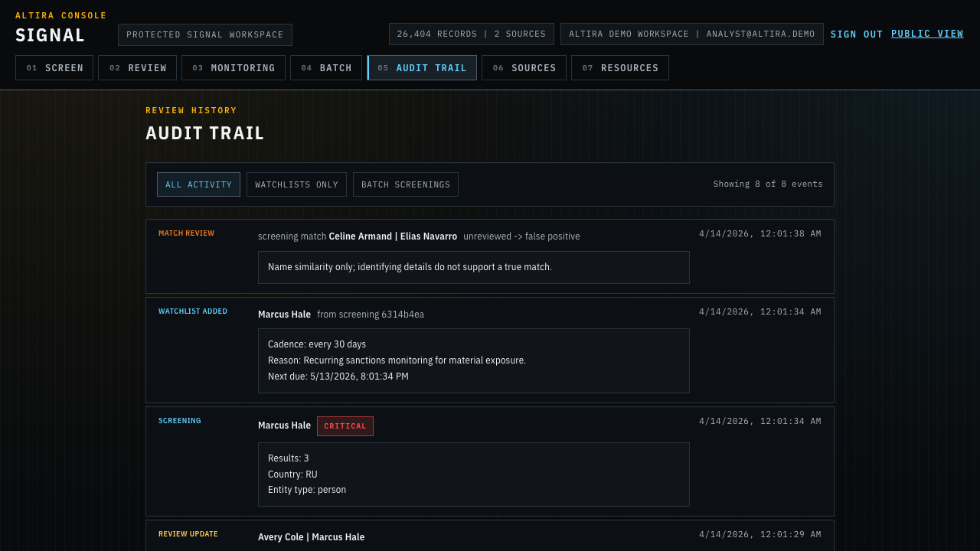Filter events by ALL ACTIVITY
The width and height of the screenshot is (980, 551).
click(x=198, y=184)
